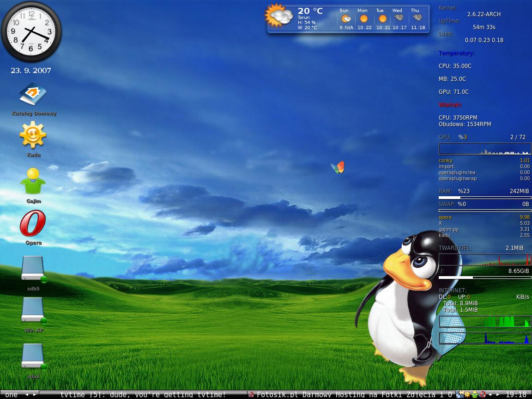The image size is (532, 399).
Task: Open the sda3 drive icon
Action: pyautogui.click(x=33, y=356)
